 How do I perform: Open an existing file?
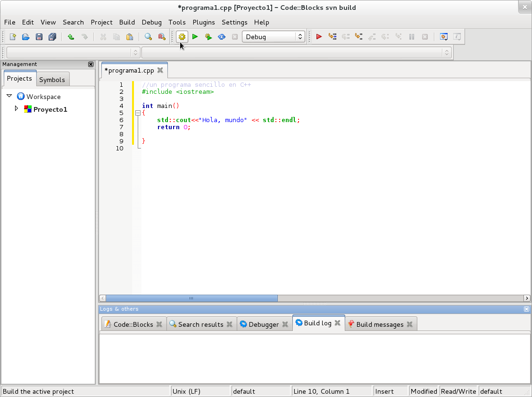click(x=25, y=36)
